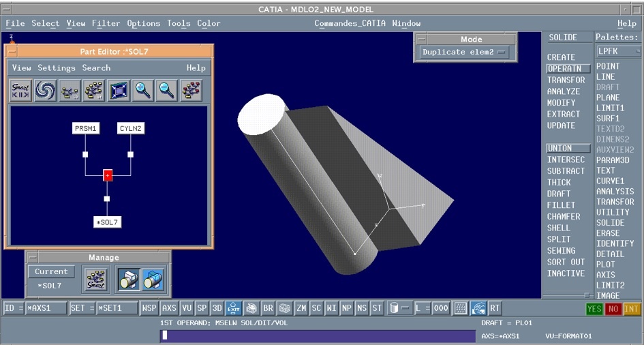Select the CHAMFER operation

coord(564,216)
